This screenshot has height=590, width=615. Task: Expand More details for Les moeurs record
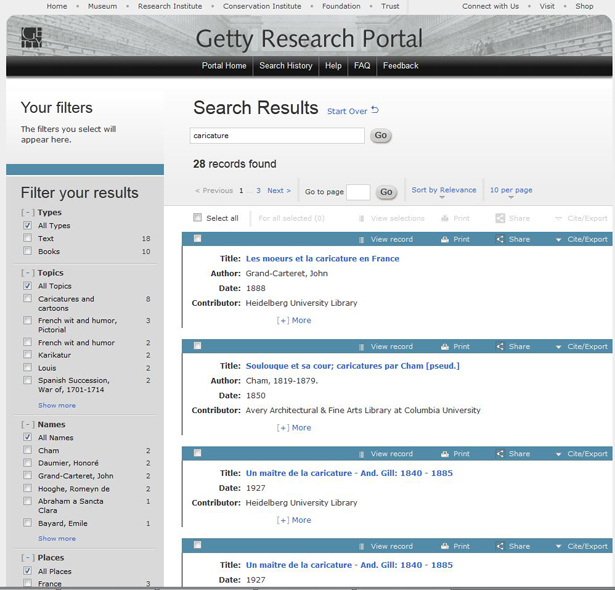(x=294, y=320)
